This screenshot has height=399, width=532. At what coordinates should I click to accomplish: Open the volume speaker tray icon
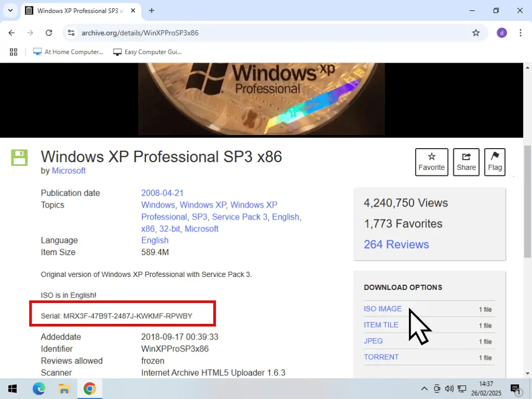point(449,389)
